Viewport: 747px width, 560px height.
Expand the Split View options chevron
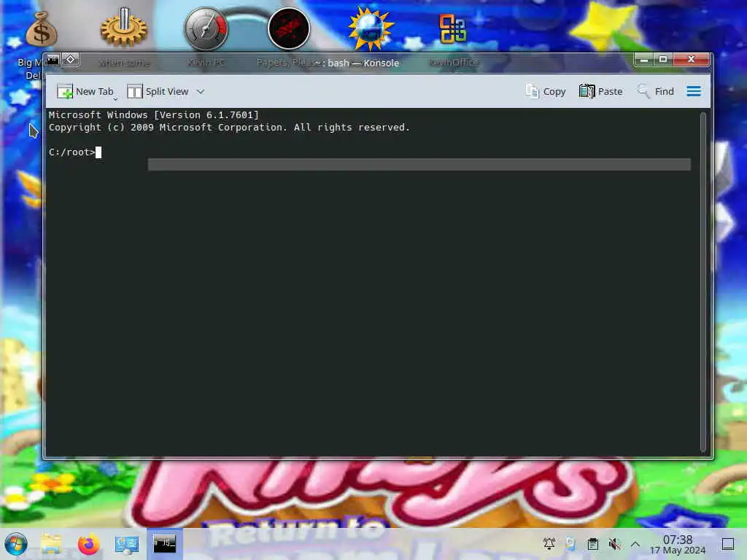[201, 91]
